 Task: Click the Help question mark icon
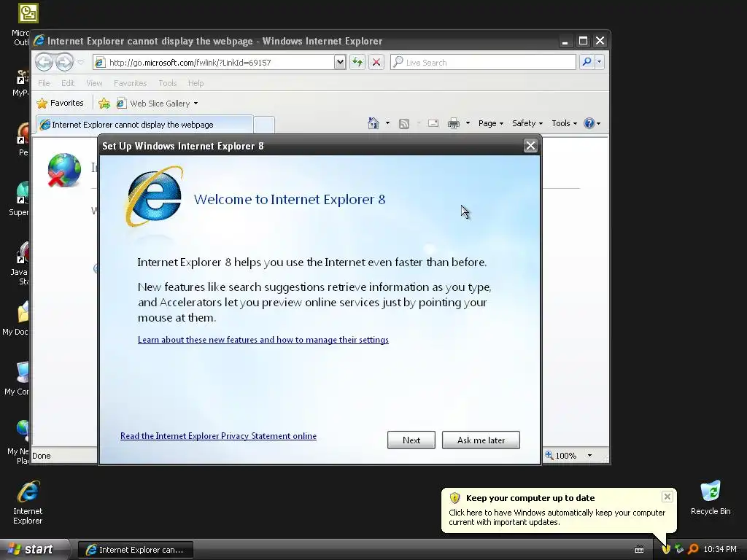coord(589,123)
